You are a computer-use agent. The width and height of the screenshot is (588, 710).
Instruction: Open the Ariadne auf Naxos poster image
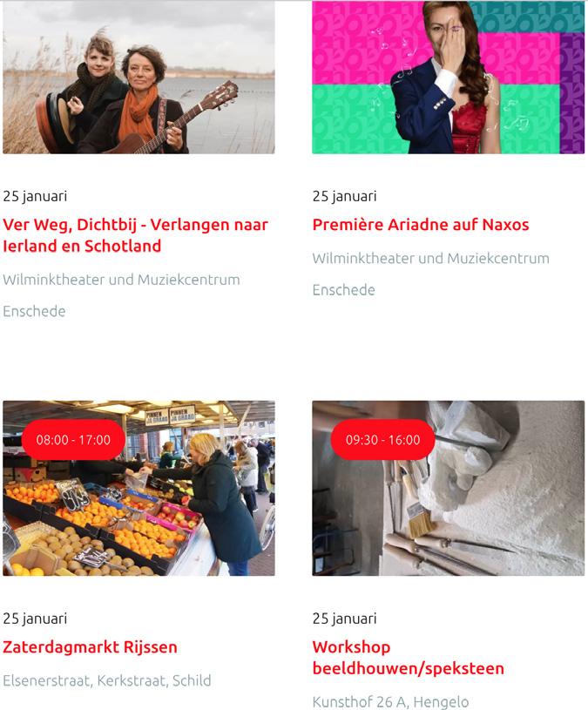[x=448, y=77]
